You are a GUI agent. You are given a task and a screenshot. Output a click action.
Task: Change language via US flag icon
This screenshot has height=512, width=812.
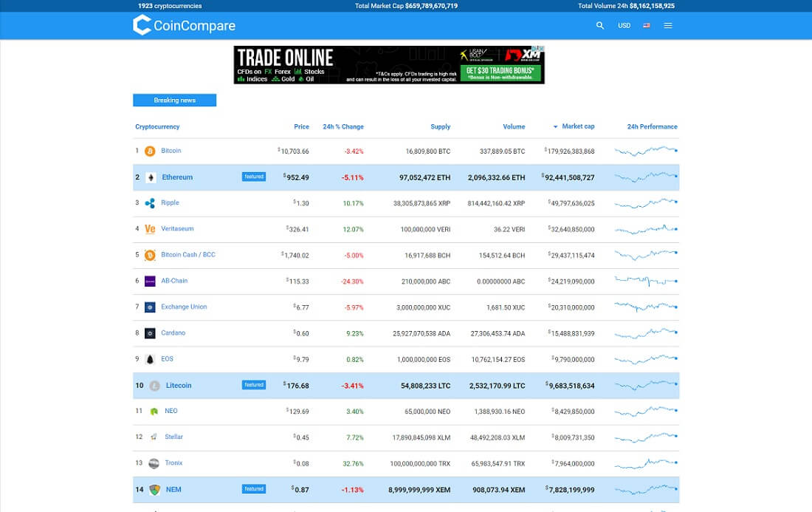click(x=647, y=25)
